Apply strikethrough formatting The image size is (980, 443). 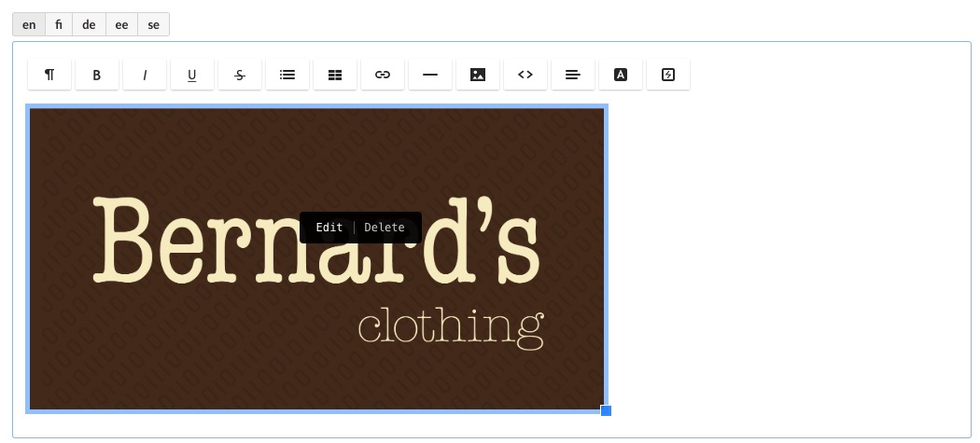pyautogui.click(x=239, y=75)
